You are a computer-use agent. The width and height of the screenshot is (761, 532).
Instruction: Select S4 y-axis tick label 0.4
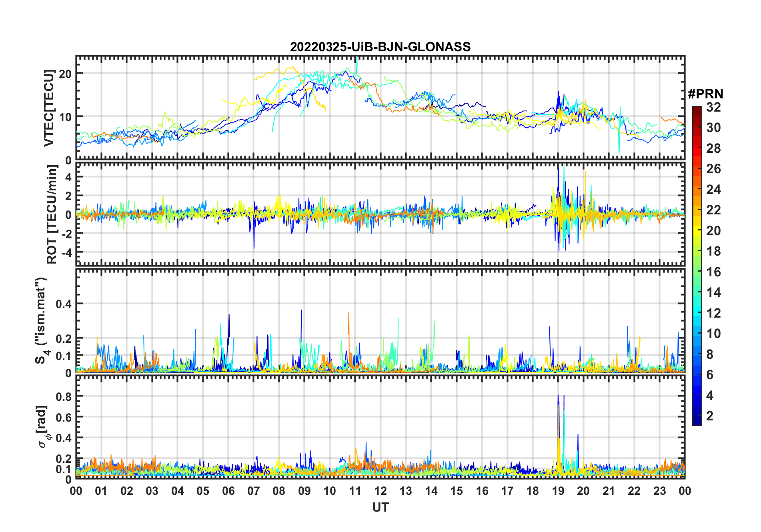click(64, 304)
